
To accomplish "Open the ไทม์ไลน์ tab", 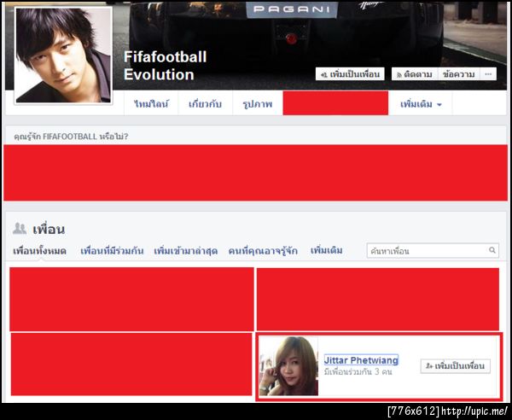I will (x=151, y=103).
